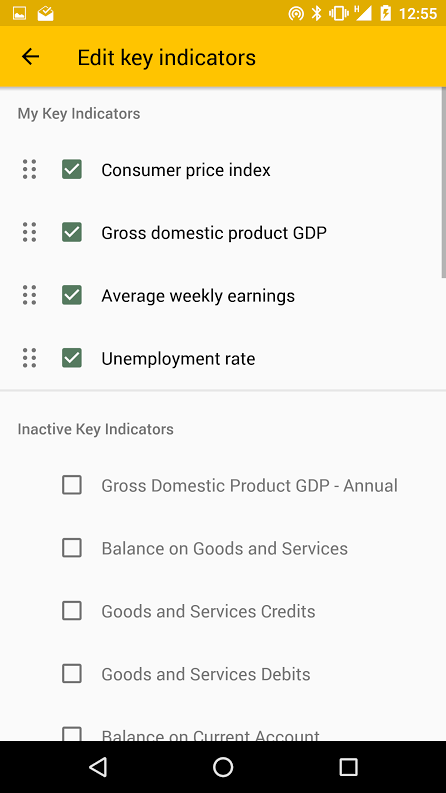
Task: Click the vertical scrollbar thumb on the right
Action: (443, 182)
